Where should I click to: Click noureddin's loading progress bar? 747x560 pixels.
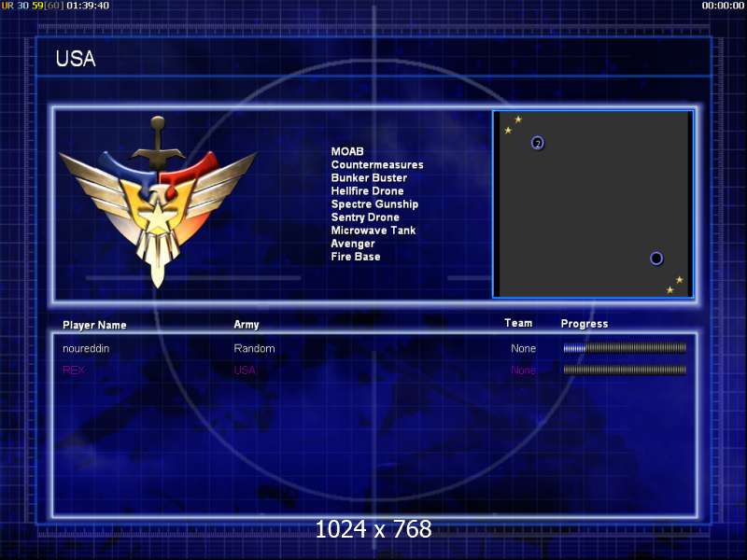point(625,348)
